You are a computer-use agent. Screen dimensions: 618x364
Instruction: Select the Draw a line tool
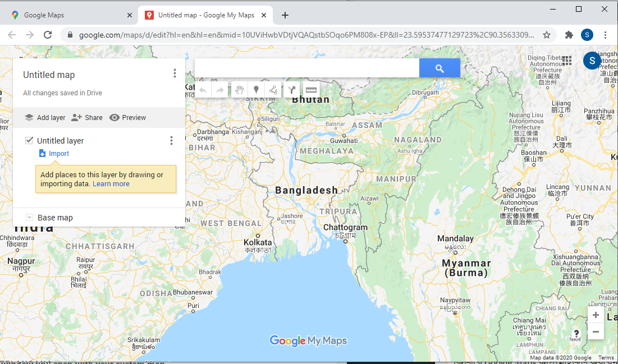coord(273,90)
